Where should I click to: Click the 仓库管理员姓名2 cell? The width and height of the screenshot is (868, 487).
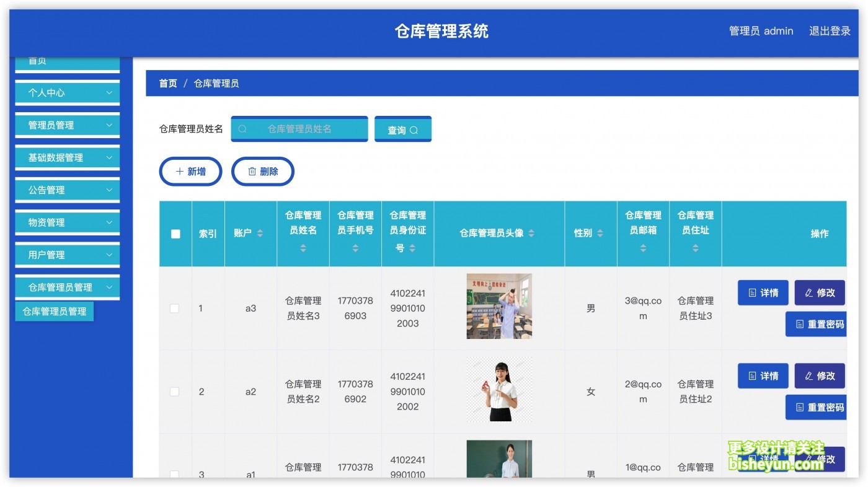303,392
